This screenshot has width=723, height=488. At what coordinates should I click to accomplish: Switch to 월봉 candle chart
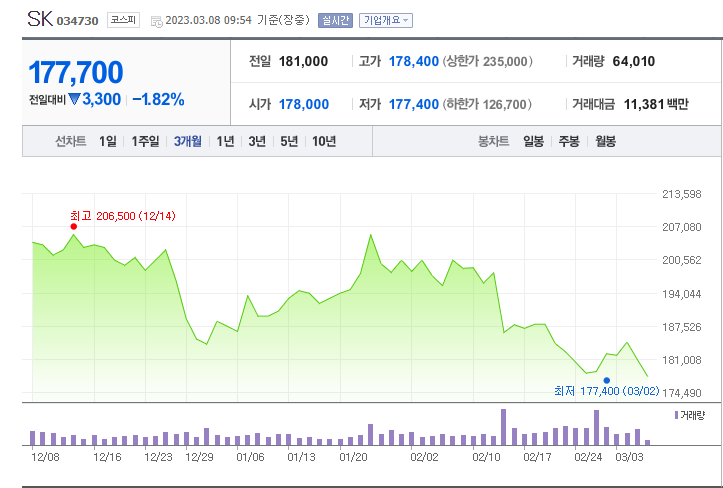pyautogui.click(x=605, y=141)
